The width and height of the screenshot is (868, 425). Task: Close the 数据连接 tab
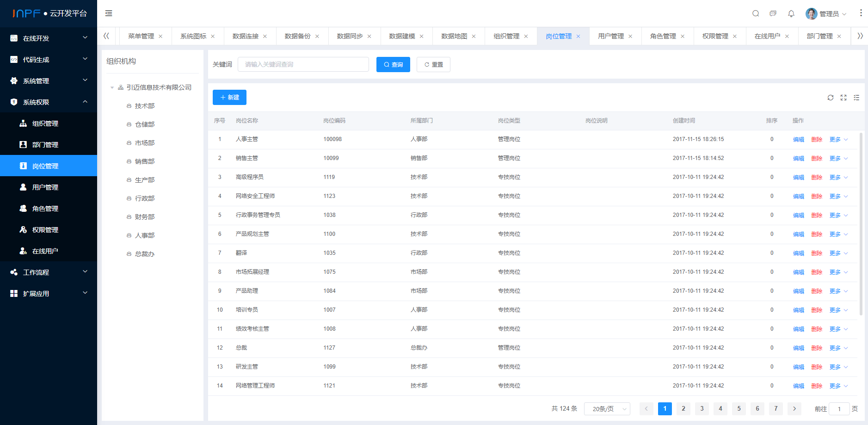click(265, 36)
